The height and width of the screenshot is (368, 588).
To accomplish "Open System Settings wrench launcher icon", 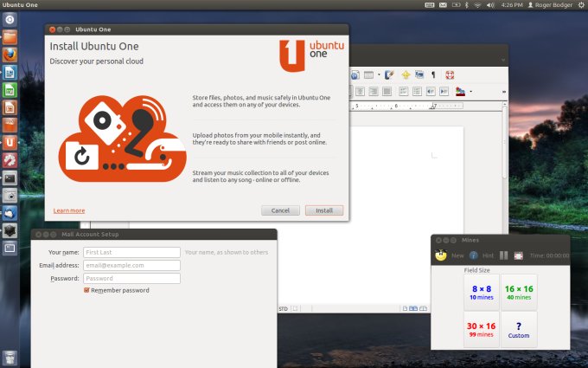I will (x=10, y=160).
